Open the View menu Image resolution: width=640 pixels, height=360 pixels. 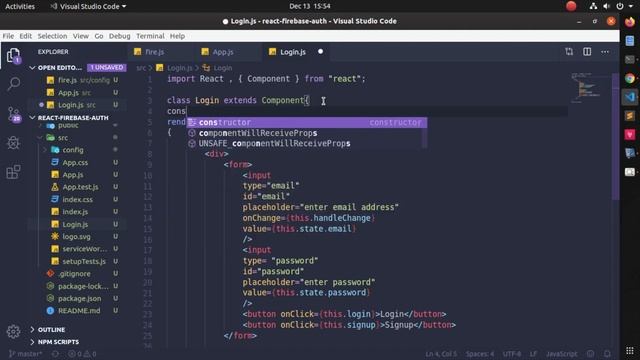click(x=80, y=36)
